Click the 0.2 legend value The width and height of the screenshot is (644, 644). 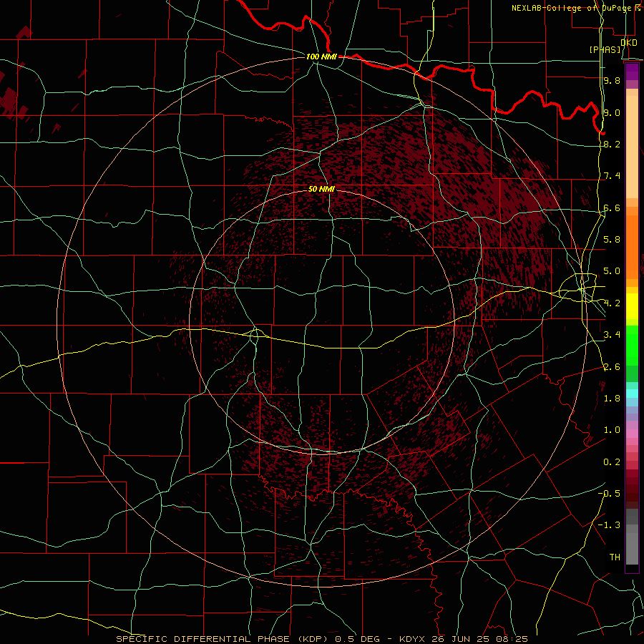tap(612, 462)
